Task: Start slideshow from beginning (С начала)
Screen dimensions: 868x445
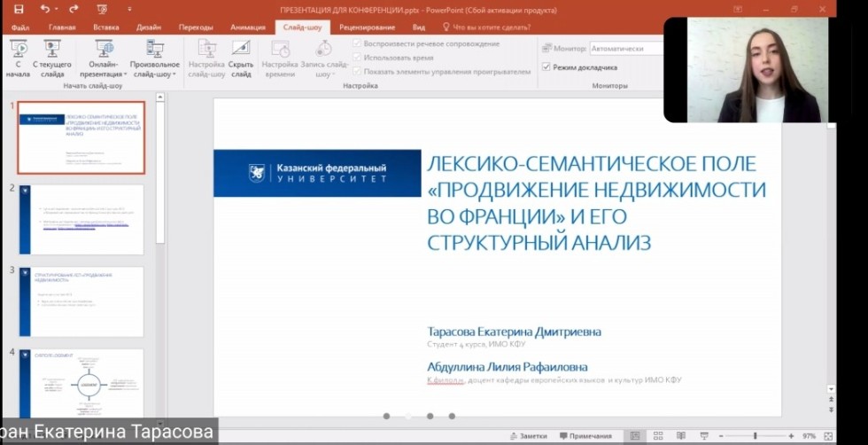Action: [x=17, y=58]
